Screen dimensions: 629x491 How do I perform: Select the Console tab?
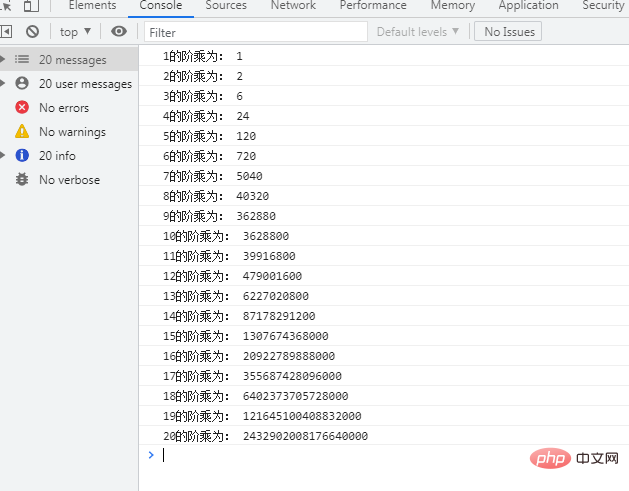(160, 5)
